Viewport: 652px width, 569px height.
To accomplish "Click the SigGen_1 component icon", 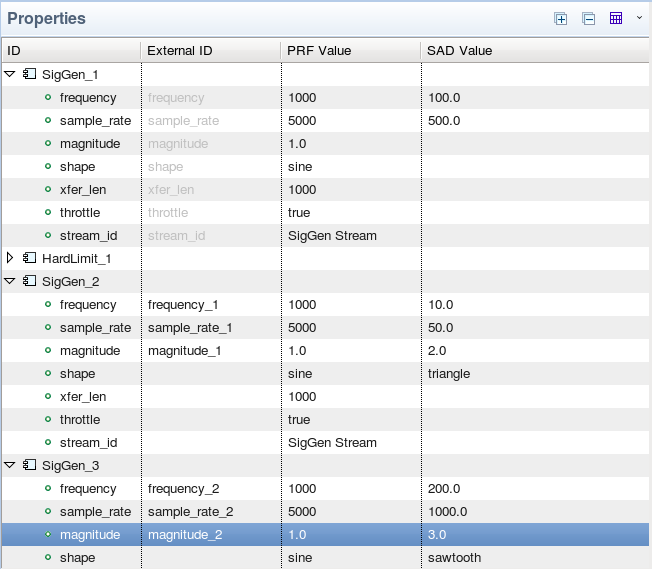I will pos(29,74).
